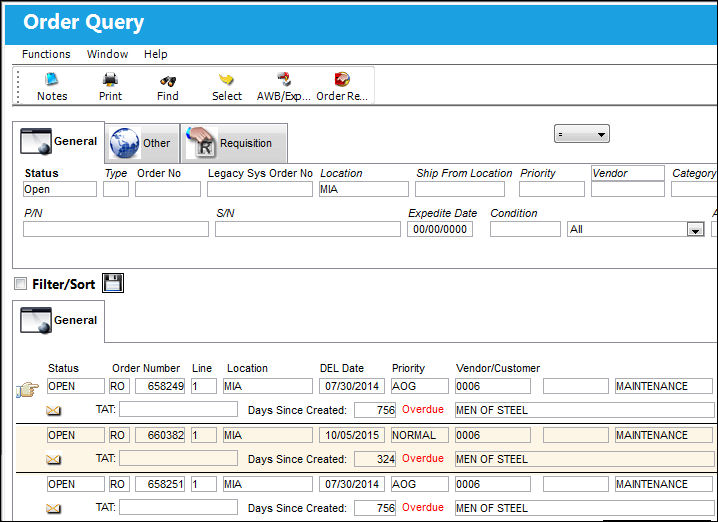The height and width of the screenshot is (522, 718).
Task: Click DEL Date for order 658251
Action: 352,484
